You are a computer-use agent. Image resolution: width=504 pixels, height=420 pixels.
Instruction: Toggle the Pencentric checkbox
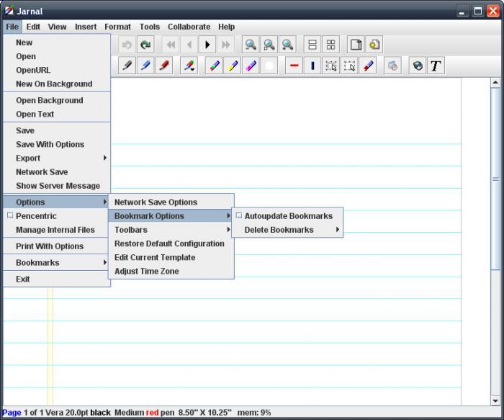[10, 215]
